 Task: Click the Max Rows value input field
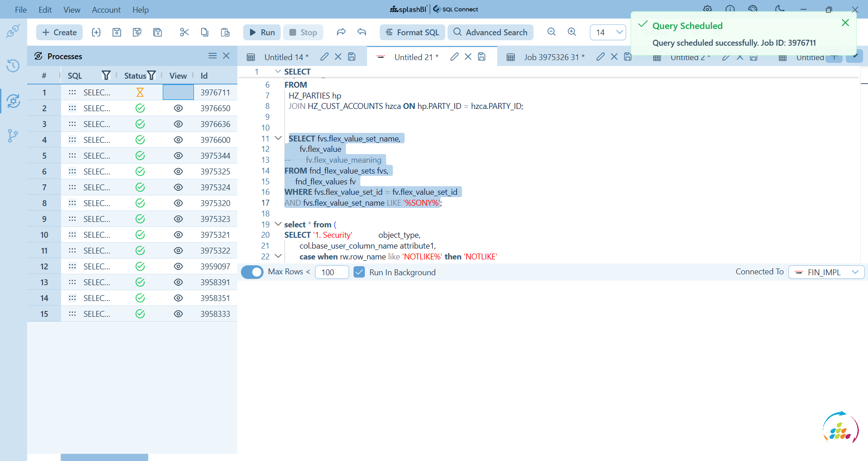[x=331, y=272]
